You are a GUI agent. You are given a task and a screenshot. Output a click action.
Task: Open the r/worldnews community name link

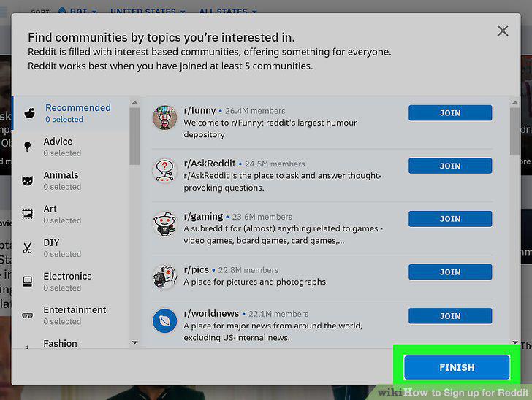click(x=211, y=314)
